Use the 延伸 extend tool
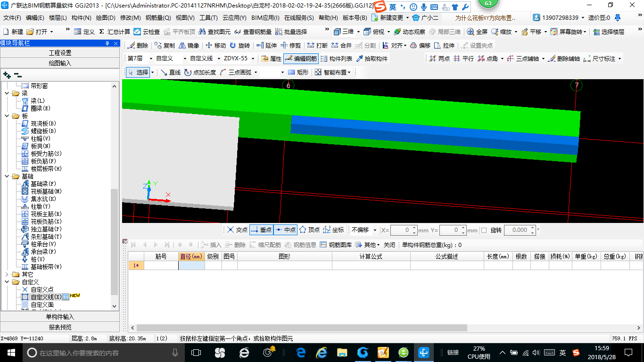Screen dimensions: 644x362 pyautogui.click(x=266, y=46)
